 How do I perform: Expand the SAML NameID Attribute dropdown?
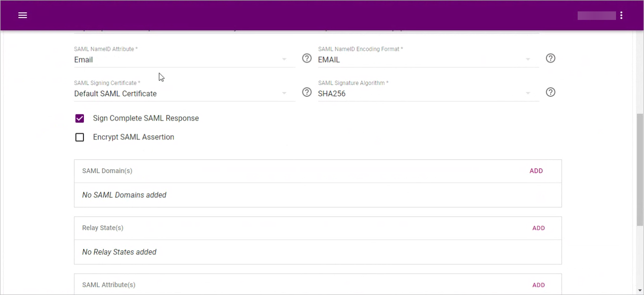click(x=284, y=60)
